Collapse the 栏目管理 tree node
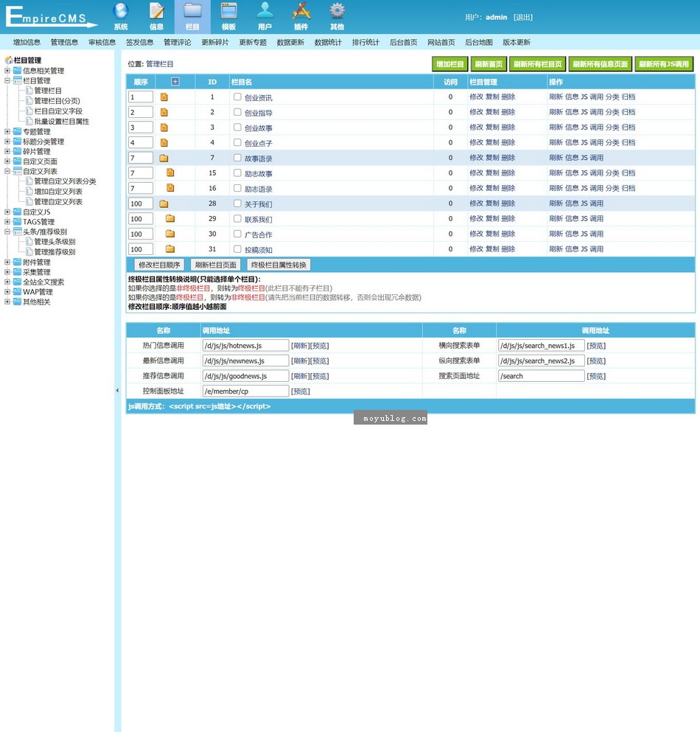 [7, 81]
